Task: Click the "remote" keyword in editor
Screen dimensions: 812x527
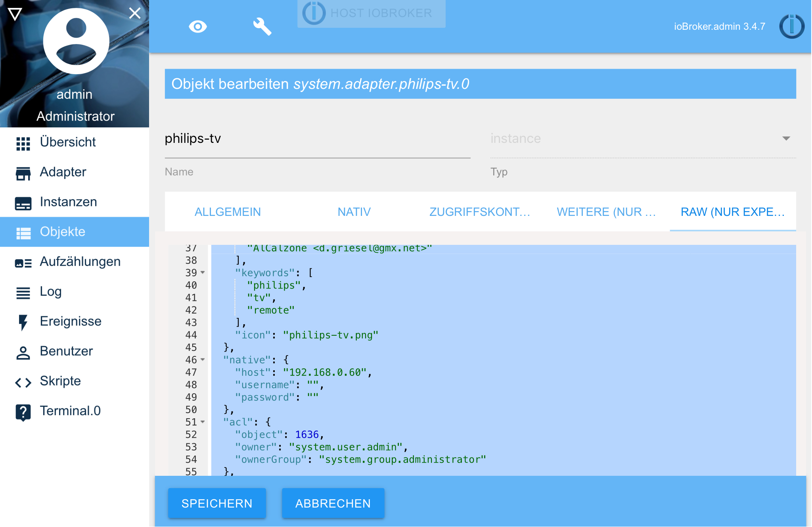Action: pyautogui.click(x=271, y=310)
